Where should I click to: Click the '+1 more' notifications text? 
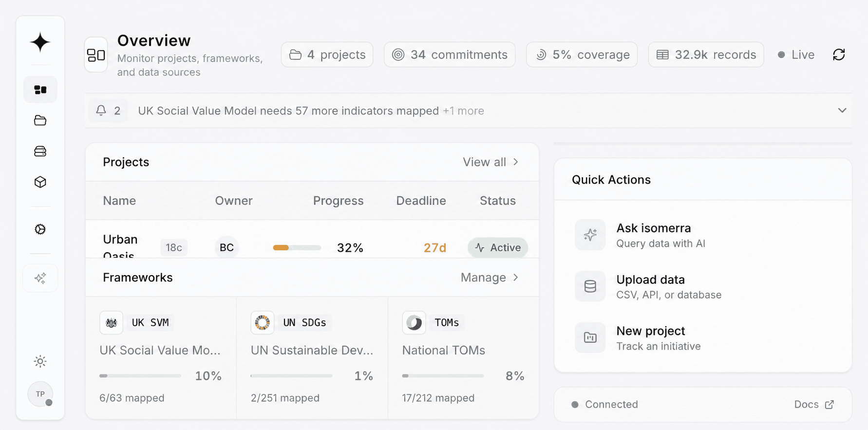[x=463, y=111]
